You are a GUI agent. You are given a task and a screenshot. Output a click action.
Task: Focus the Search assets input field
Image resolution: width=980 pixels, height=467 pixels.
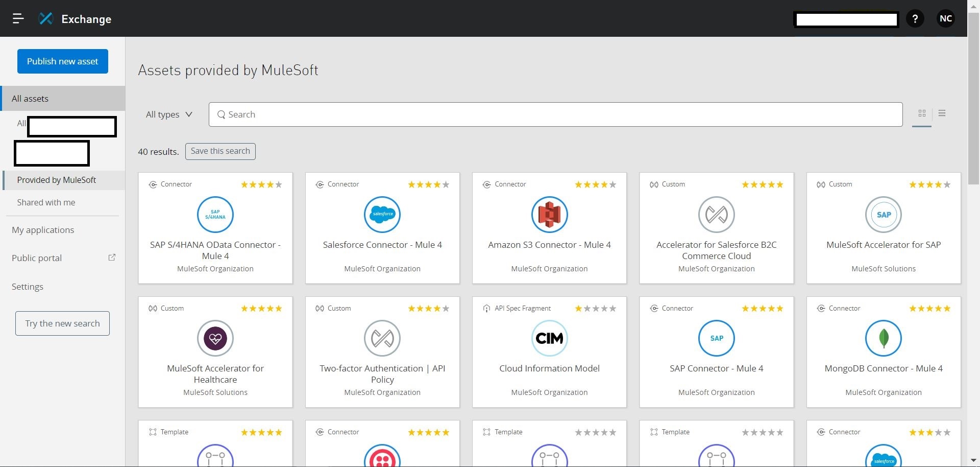(555, 114)
